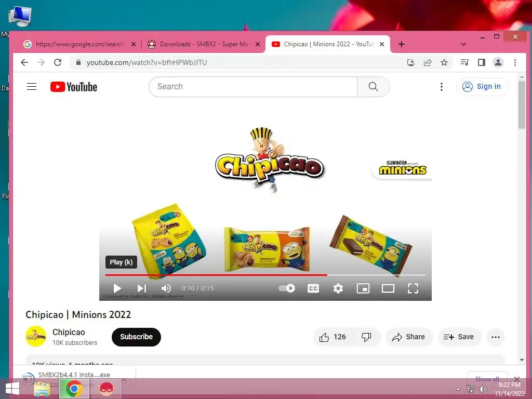Image resolution: width=532 pixels, height=399 pixels.
Task: Open video settings gear
Action: 338,288
